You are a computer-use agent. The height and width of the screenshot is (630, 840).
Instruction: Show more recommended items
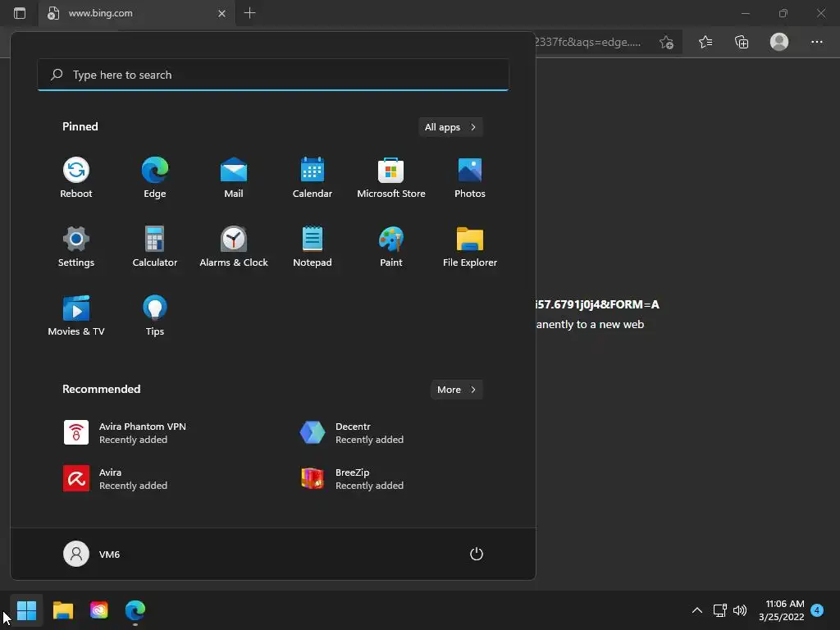tap(456, 390)
